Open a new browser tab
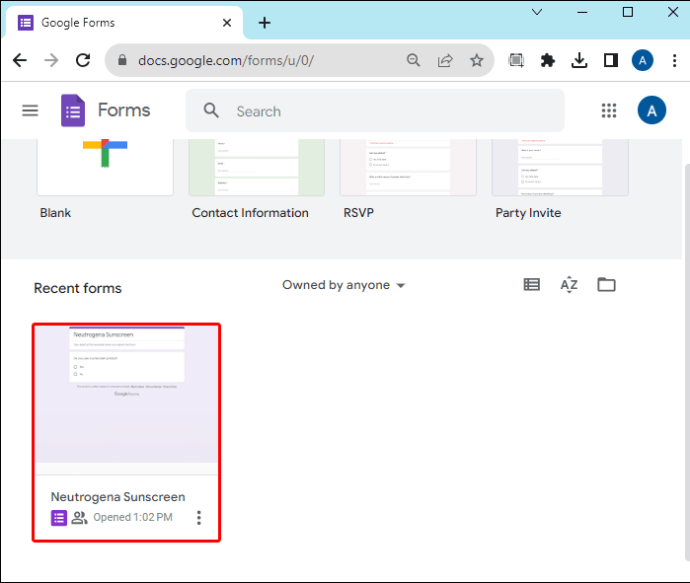Viewport: 690px width, 583px height. (x=264, y=23)
